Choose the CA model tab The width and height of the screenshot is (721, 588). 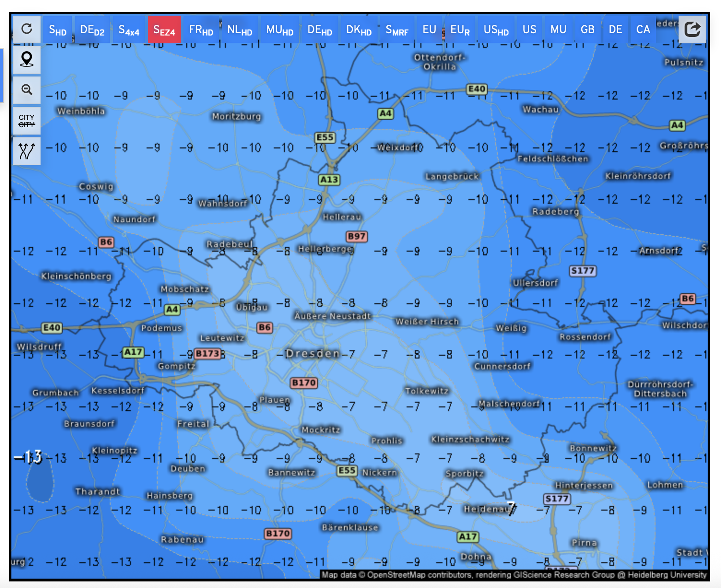pos(643,30)
